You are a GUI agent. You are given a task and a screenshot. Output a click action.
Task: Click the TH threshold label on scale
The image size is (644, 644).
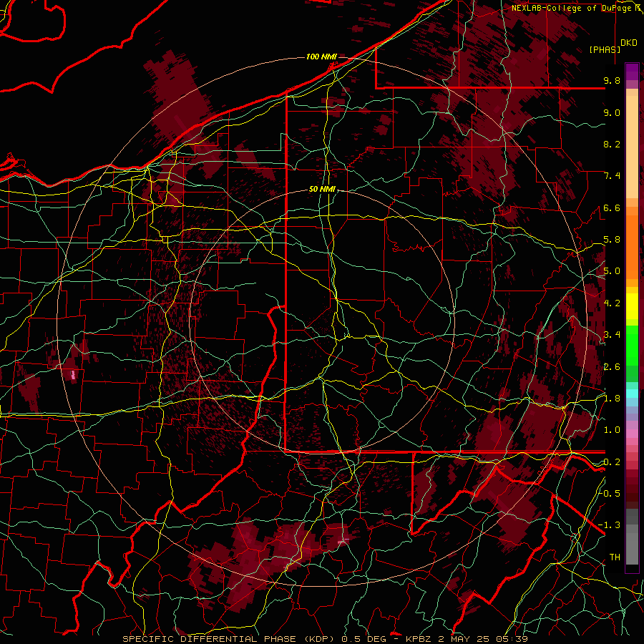pyautogui.click(x=615, y=557)
